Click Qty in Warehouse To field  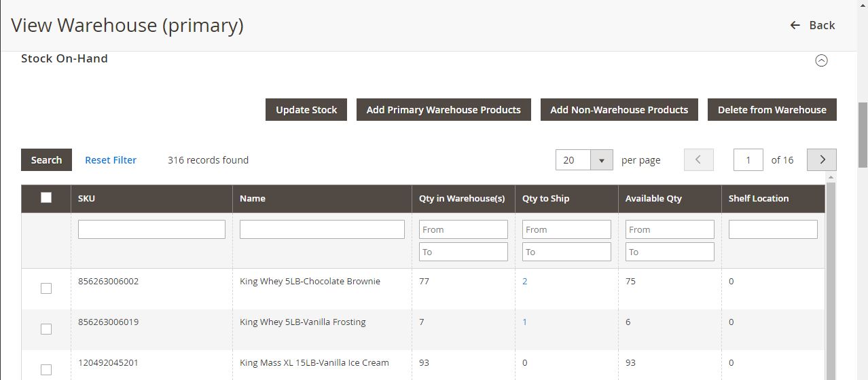463,252
